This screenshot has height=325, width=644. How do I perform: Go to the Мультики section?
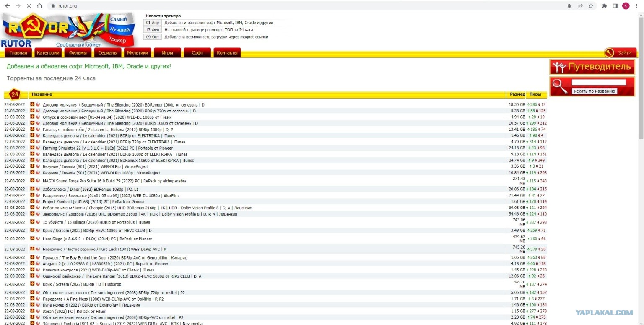(138, 53)
